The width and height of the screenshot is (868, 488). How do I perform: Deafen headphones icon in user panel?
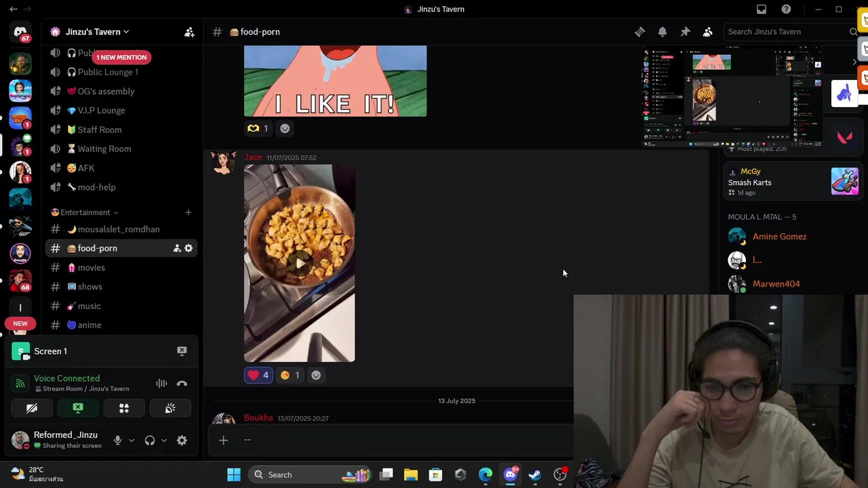click(150, 441)
